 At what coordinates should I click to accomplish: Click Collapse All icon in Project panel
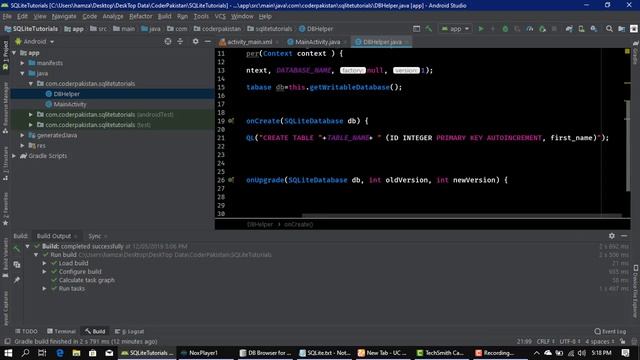180,42
